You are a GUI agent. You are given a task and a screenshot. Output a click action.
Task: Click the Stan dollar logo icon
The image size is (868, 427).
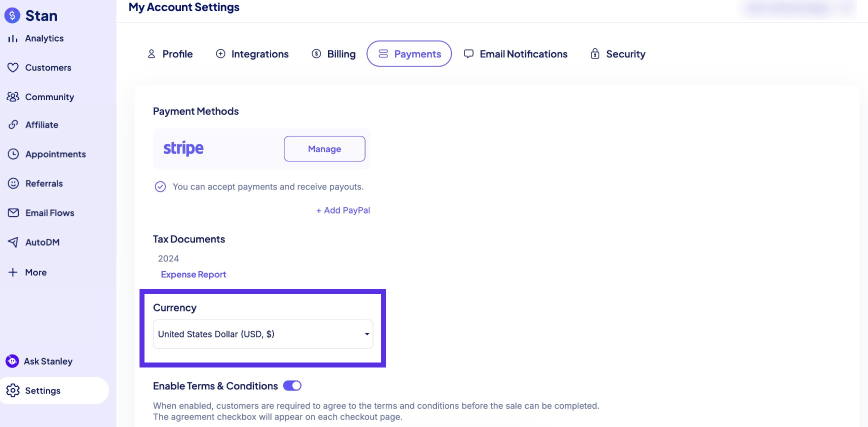[12, 15]
